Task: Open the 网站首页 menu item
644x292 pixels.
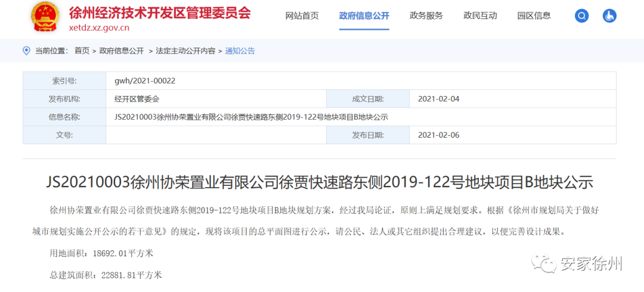Action: click(x=302, y=16)
